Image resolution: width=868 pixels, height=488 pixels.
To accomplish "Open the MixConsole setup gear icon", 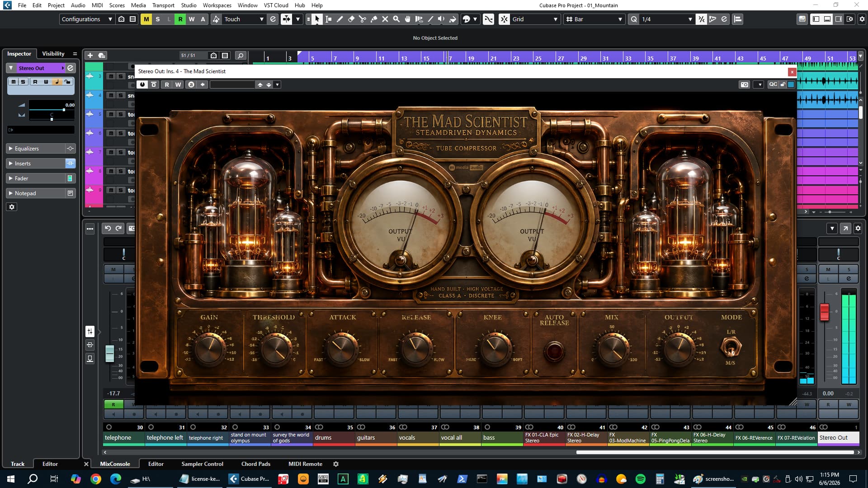I will [858, 228].
